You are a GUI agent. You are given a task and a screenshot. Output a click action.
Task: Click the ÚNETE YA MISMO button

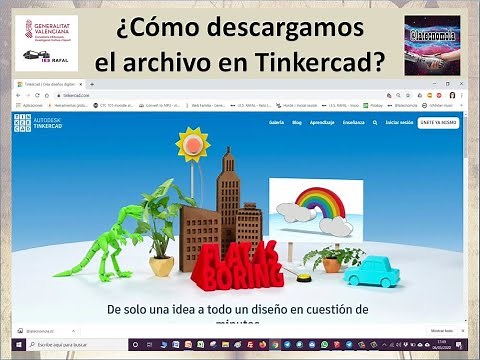[x=438, y=123]
